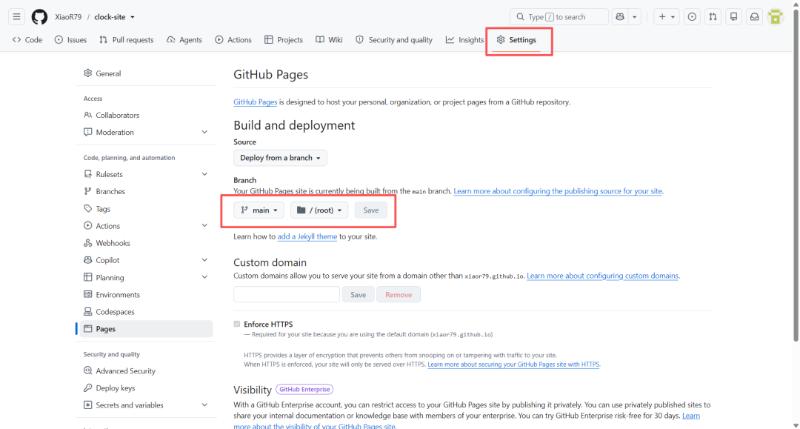This screenshot has height=429, width=800.
Task: Switch to the Code tab
Action: pyautogui.click(x=28, y=40)
